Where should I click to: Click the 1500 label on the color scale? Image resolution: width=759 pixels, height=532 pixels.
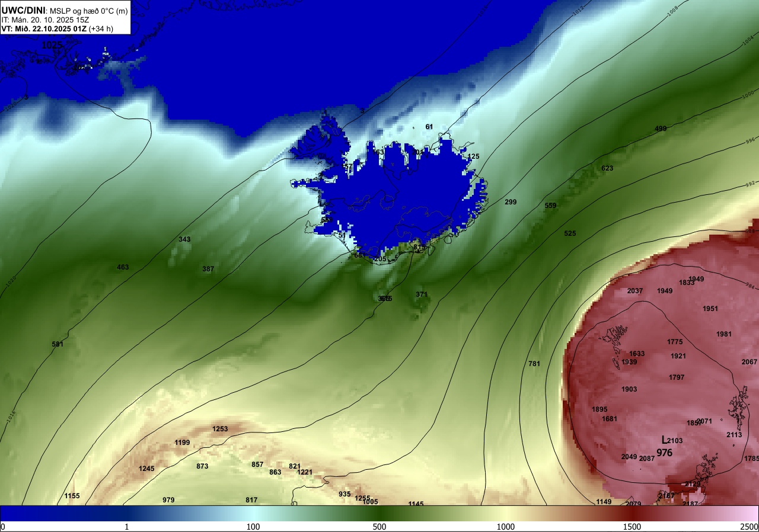(x=632, y=527)
